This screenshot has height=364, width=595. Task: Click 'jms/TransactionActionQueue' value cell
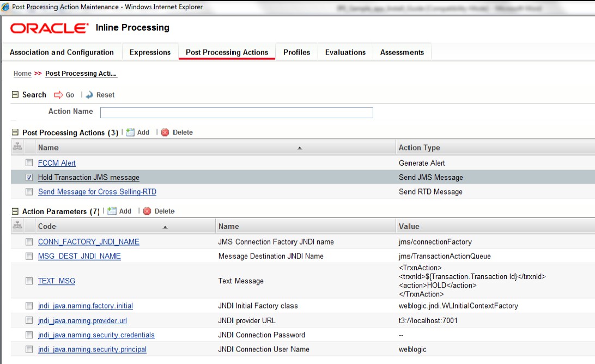click(x=445, y=256)
